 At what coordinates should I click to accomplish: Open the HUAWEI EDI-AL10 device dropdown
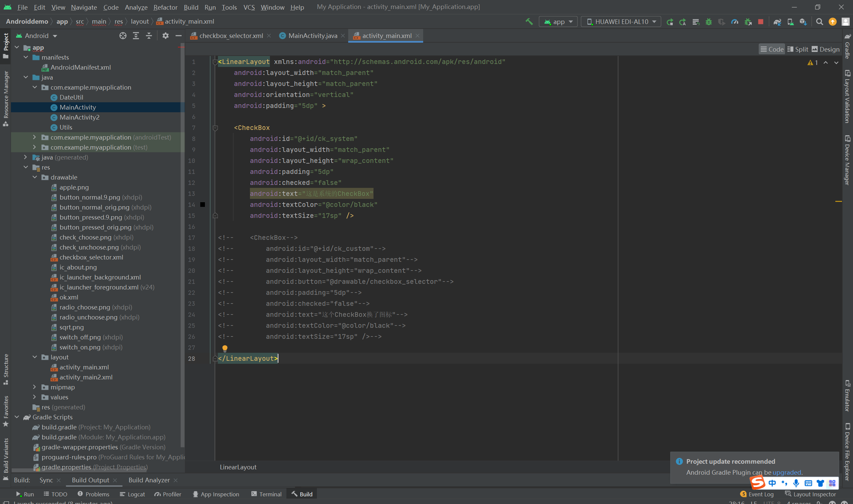click(621, 22)
